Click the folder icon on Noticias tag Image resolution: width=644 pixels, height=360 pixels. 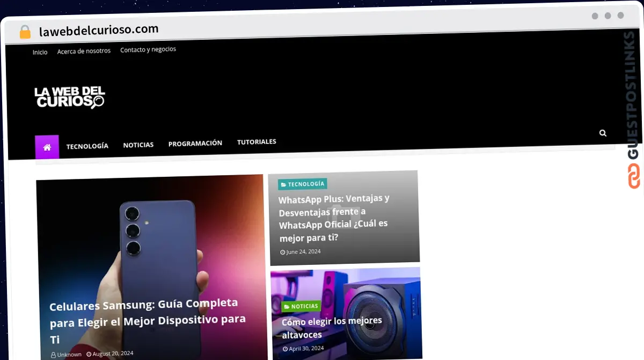287,306
